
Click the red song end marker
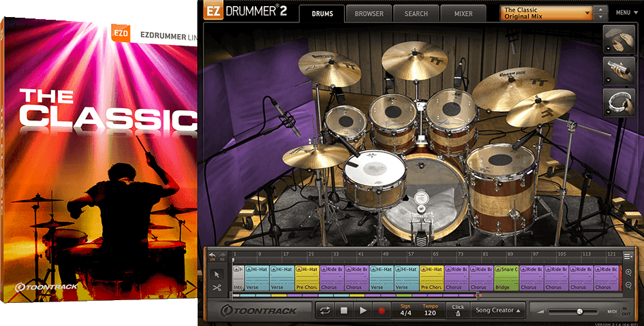pyautogui.click(x=620, y=278)
